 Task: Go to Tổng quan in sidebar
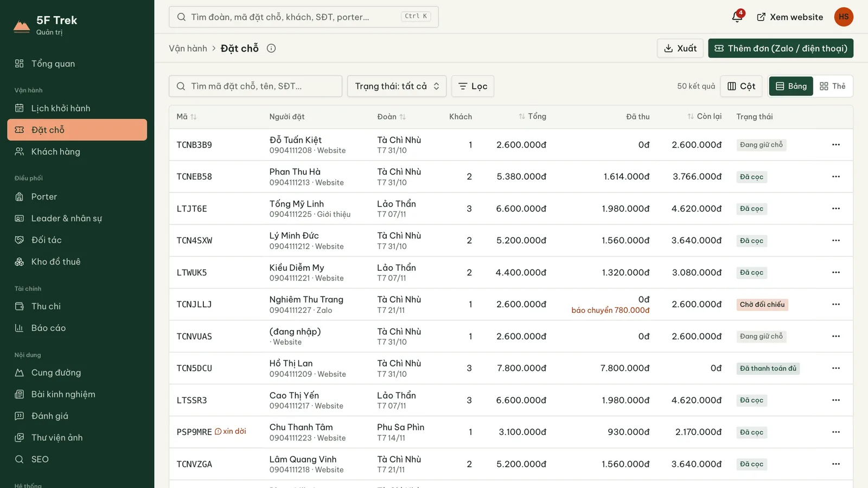77,63
